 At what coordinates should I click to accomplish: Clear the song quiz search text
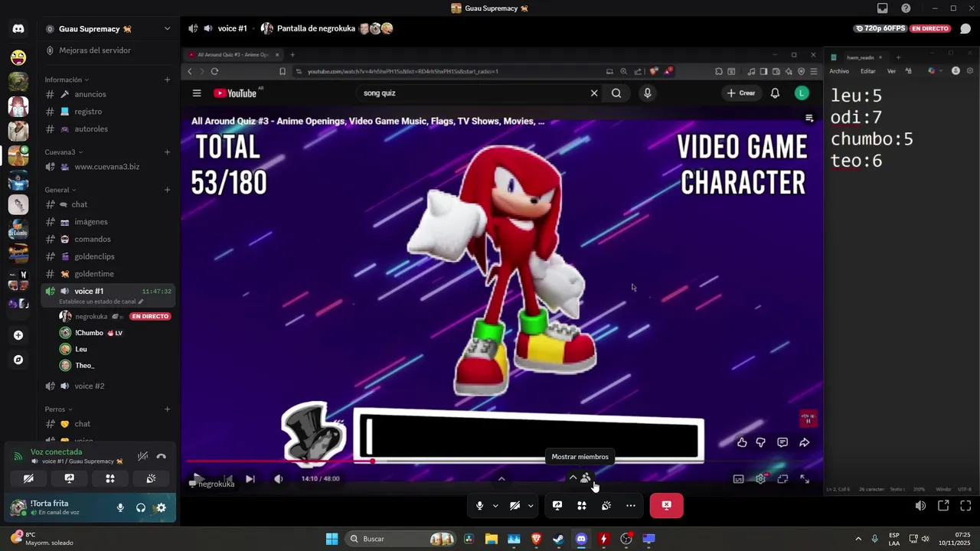point(594,93)
